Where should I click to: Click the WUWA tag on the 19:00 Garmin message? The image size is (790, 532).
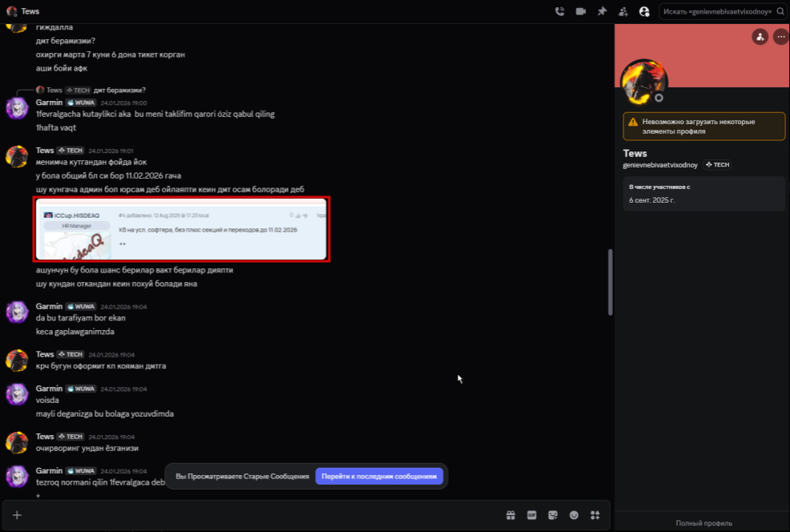[x=81, y=103]
